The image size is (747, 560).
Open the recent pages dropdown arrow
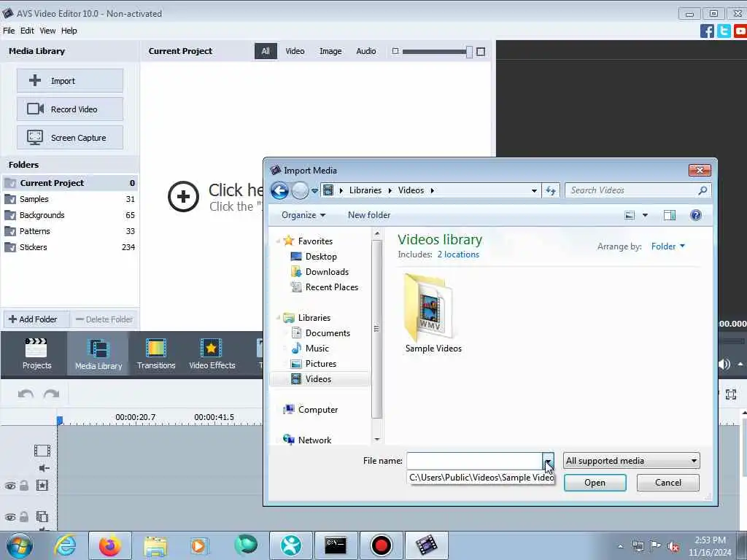point(314,191)
